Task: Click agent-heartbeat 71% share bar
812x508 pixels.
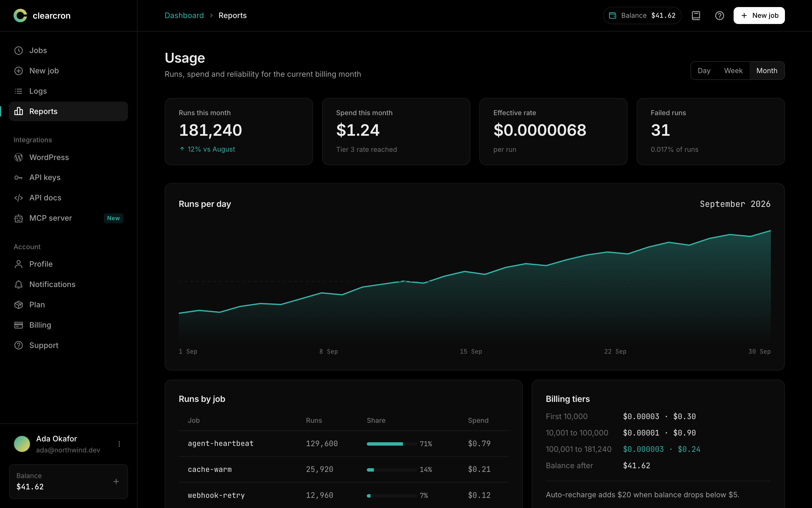Action: point(392,444)
